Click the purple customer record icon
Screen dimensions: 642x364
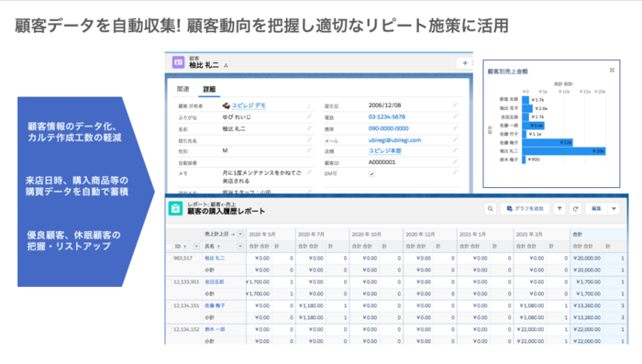[178, 62]
